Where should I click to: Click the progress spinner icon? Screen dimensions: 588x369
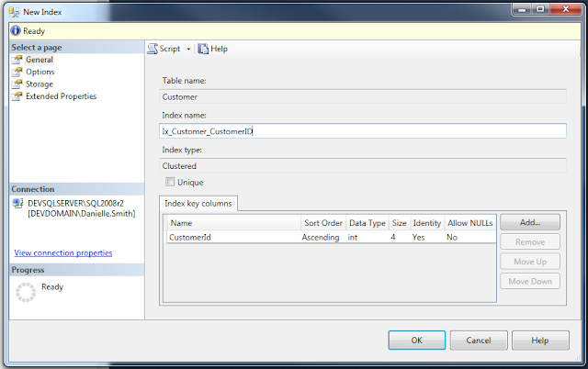point(26,292)
